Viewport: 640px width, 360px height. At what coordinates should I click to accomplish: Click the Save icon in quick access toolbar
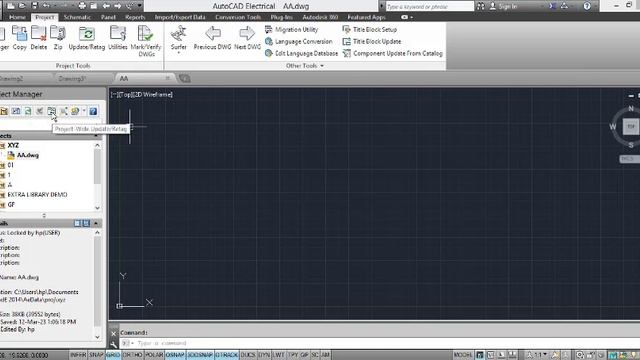tap(34, 6)
